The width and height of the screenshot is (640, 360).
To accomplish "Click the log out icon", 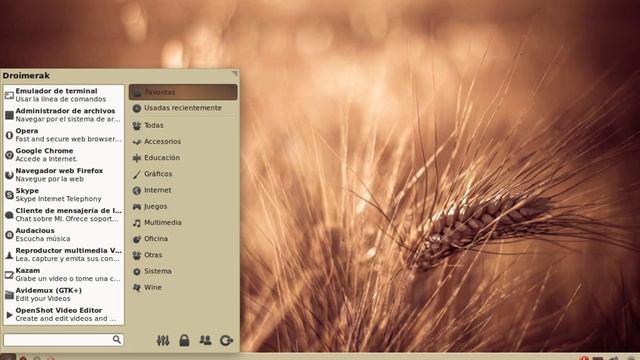I will coord(227,340).
